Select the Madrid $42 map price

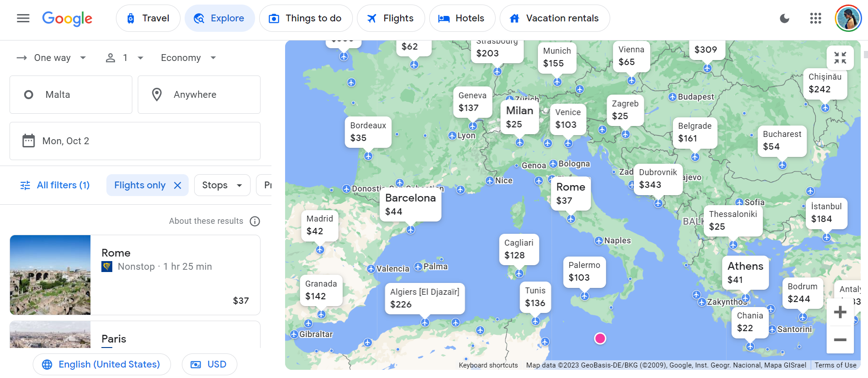[320, 225]
